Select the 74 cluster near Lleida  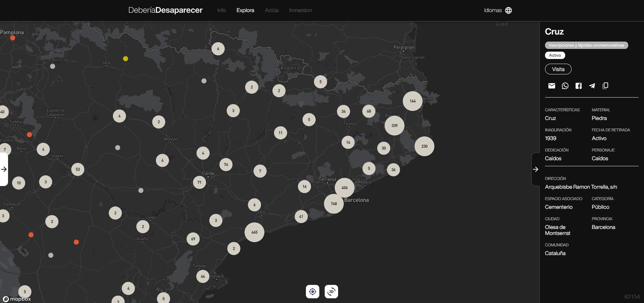pyautogui.click(x=226, y=165)
